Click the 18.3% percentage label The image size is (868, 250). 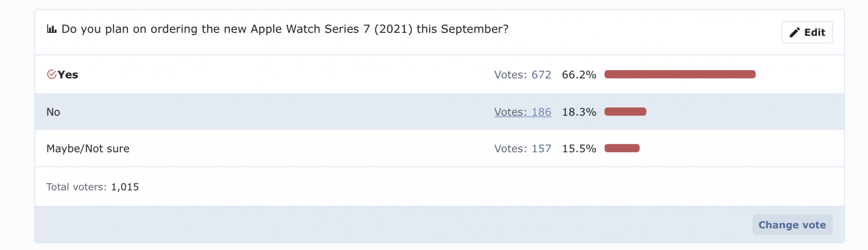[x=579, y=112]
